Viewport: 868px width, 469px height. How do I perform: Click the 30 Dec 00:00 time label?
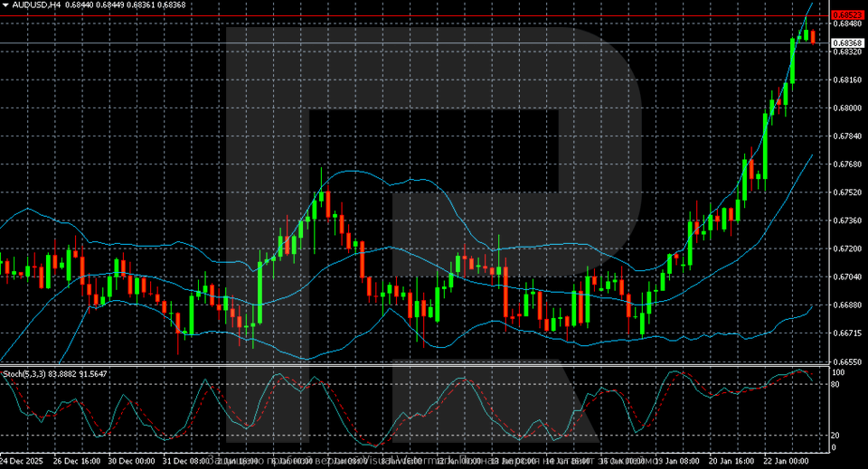(132, 459)
